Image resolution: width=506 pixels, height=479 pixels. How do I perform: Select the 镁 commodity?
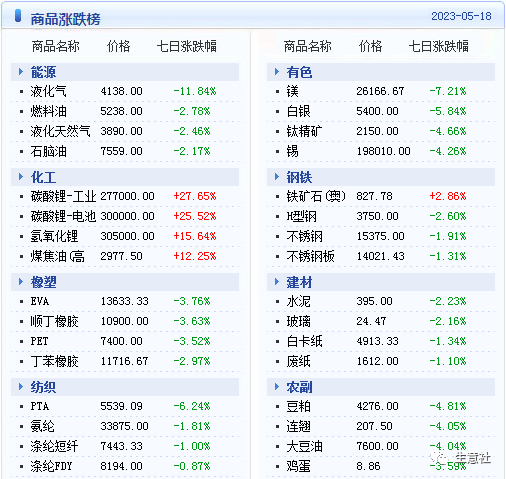292,91
